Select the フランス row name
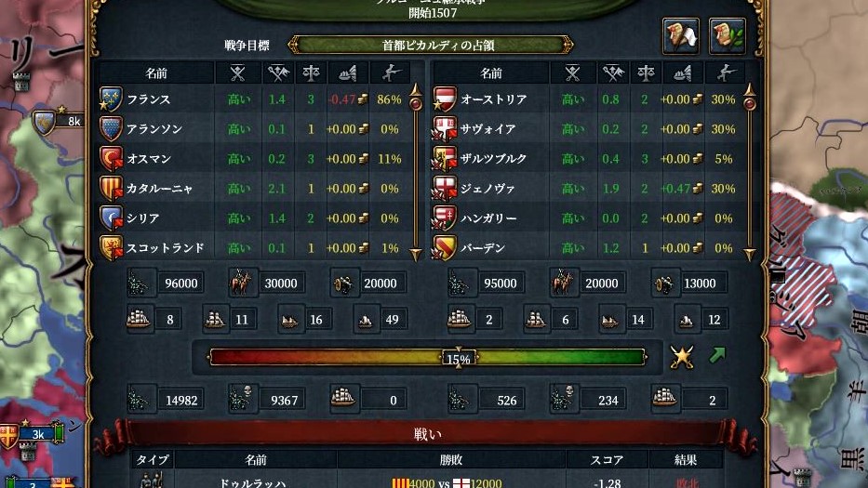868x488 pixels. point(149,99)
